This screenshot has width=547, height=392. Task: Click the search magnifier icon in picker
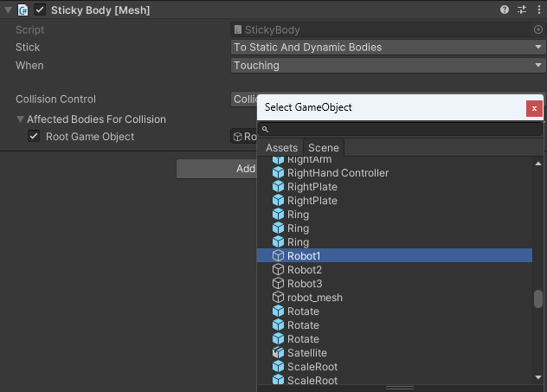click(x=265, y=130)
